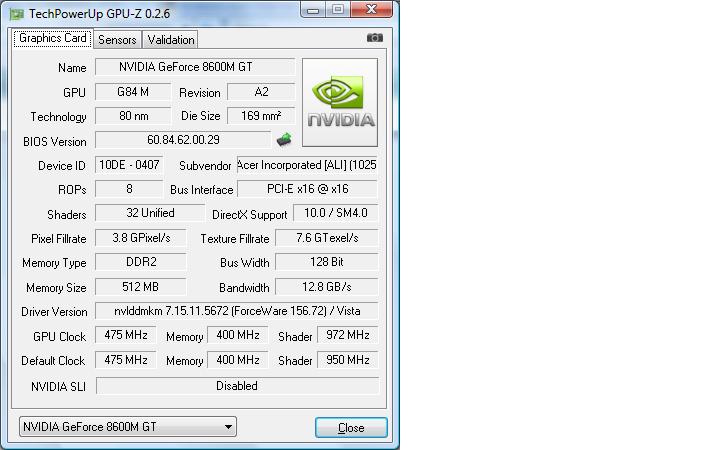
Task: Click the 'BIOS Version' label
Action: pyautogui.click(x=55, y=141)
